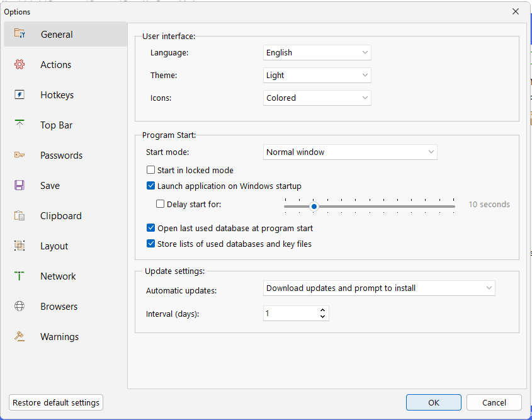This screenshot has width=532, height=420.
Task: Increase the update interval days value
Action: 322,310
